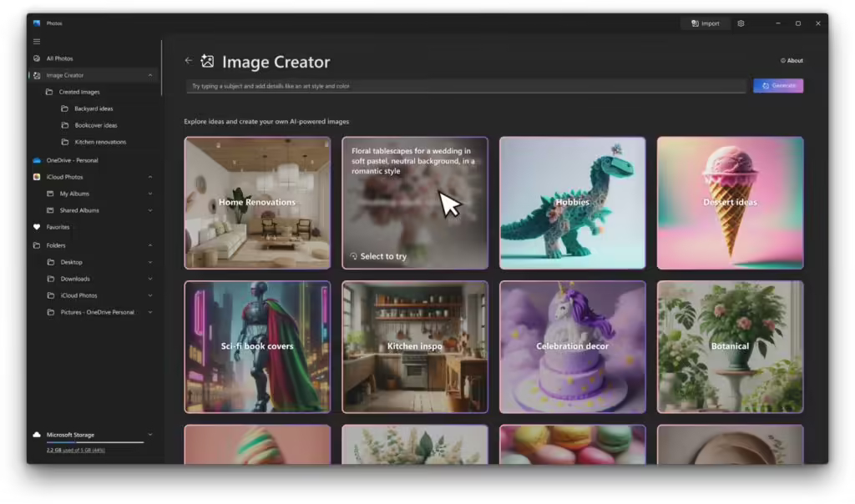Viewport: 855px width, 504px height.
Task: Click the Favorites heart icon
Action: (x=37, y=227)
